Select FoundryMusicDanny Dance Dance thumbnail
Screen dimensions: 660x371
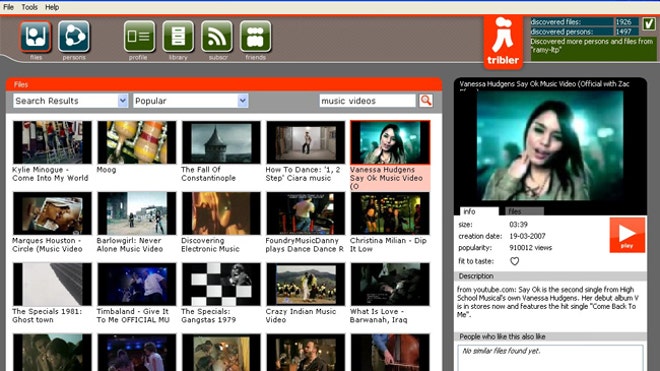click(x=306, y=214)
